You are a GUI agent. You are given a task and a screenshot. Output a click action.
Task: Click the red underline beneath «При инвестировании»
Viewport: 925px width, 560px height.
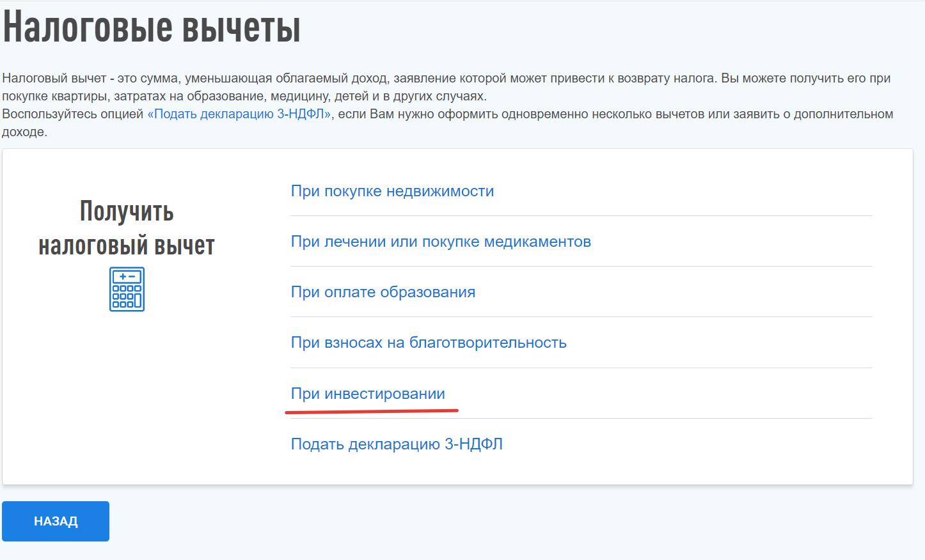372,411
